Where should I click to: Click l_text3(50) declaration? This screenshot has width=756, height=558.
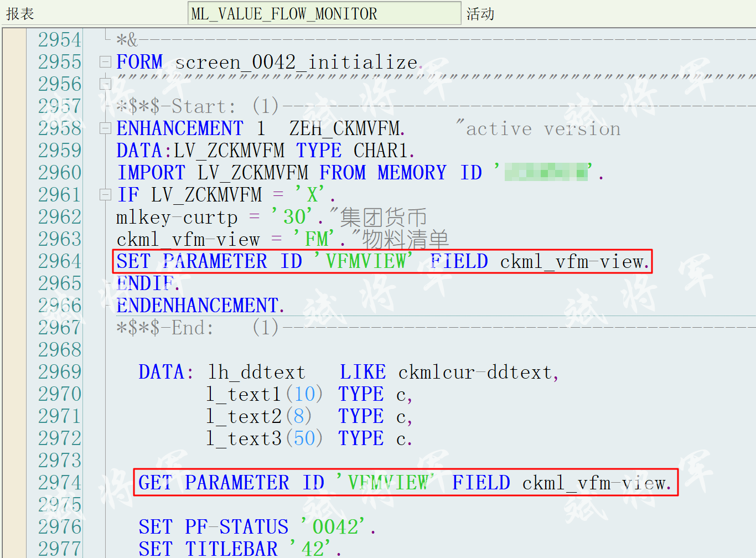click(x=265, y=438)
